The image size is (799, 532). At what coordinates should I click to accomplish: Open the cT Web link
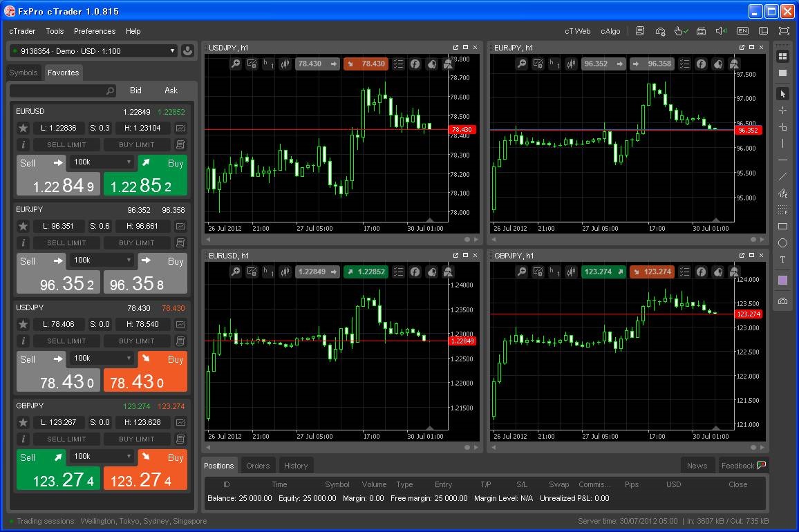pos(577,31)
